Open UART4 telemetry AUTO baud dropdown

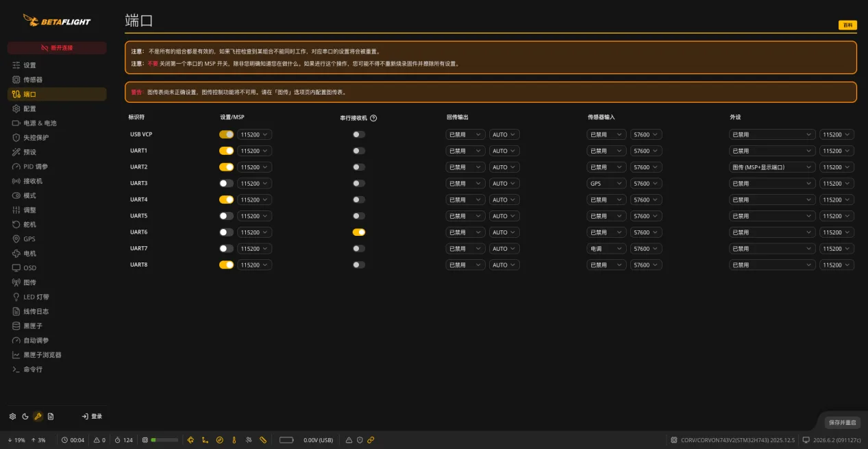click(x=504, y=199)
